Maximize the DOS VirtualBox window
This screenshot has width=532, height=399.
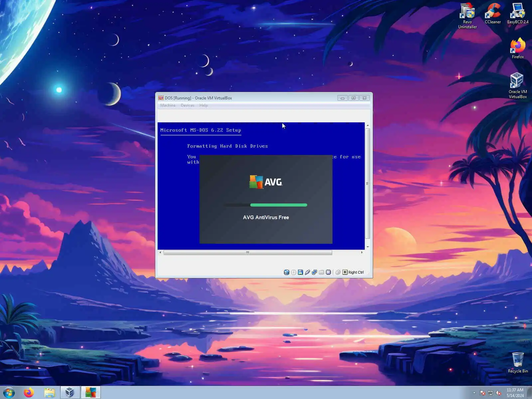(353, 98)
